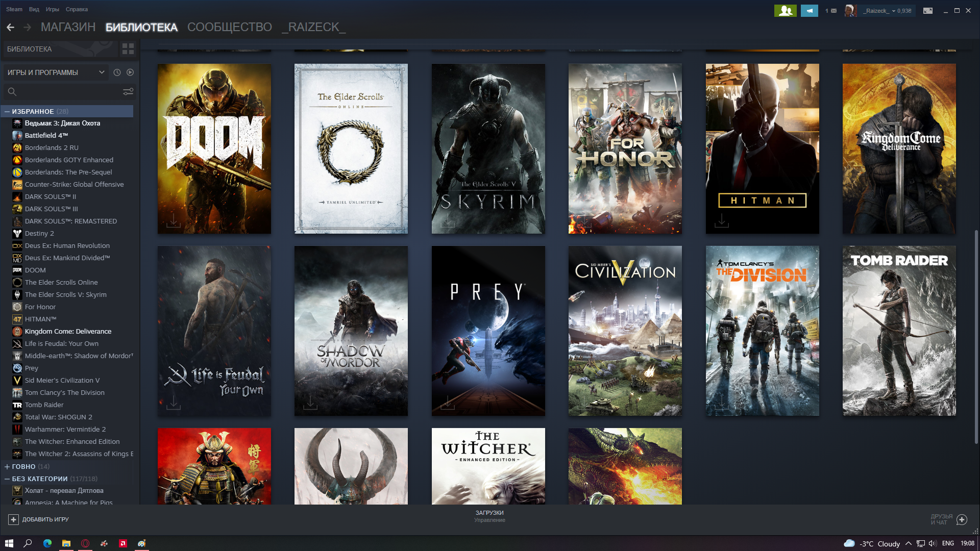Open the _RAIZECK_ profile tab
980x551 pixels.
tap(314, 27)
